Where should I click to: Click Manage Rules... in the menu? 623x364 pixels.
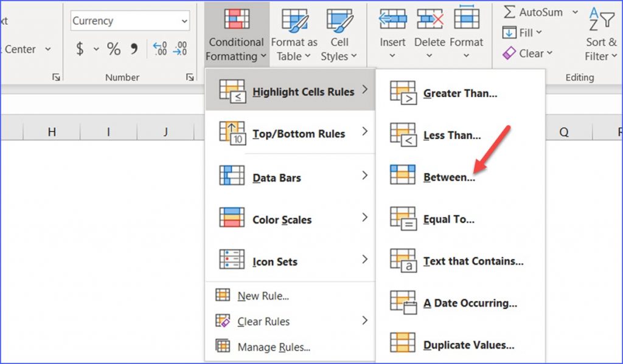click(274, 347)
